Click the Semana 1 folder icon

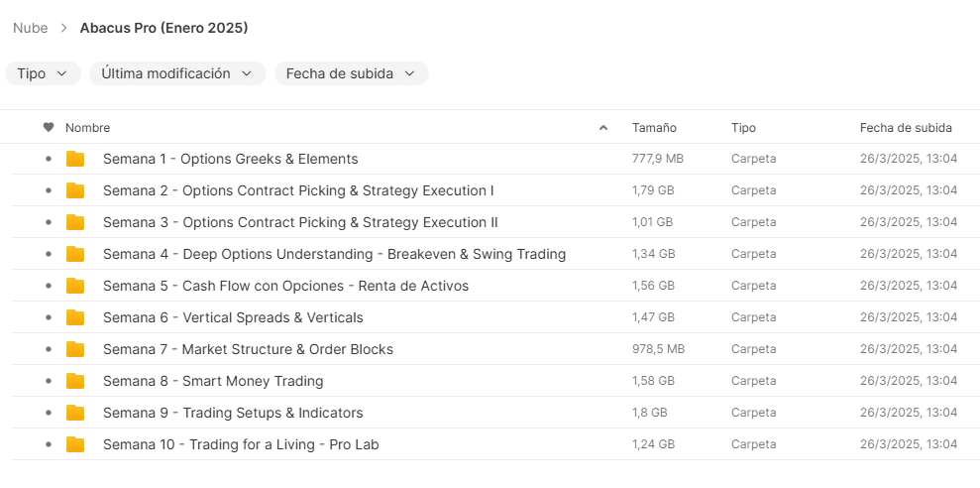[75, 159]
